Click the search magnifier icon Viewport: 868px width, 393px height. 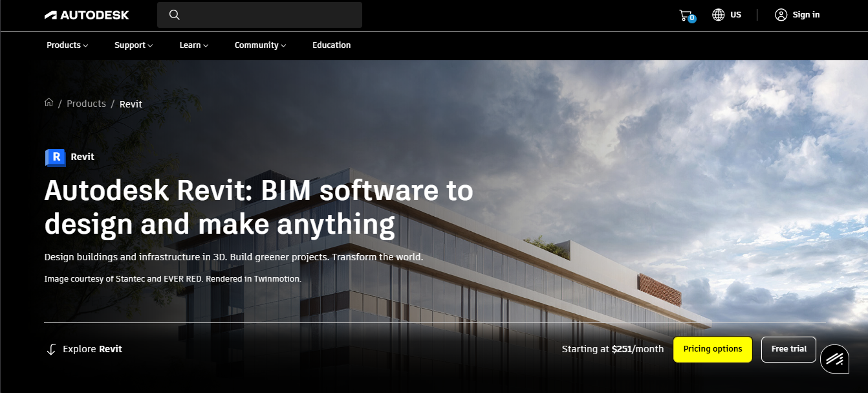pos(174,15)
